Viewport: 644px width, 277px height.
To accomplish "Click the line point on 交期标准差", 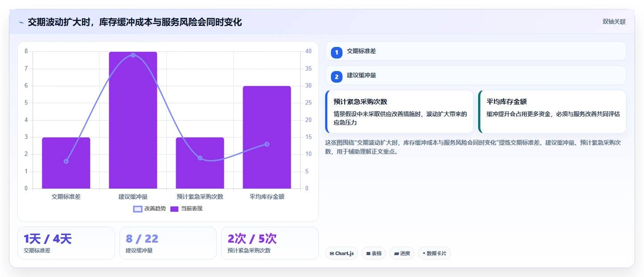I will click(66, 161).
